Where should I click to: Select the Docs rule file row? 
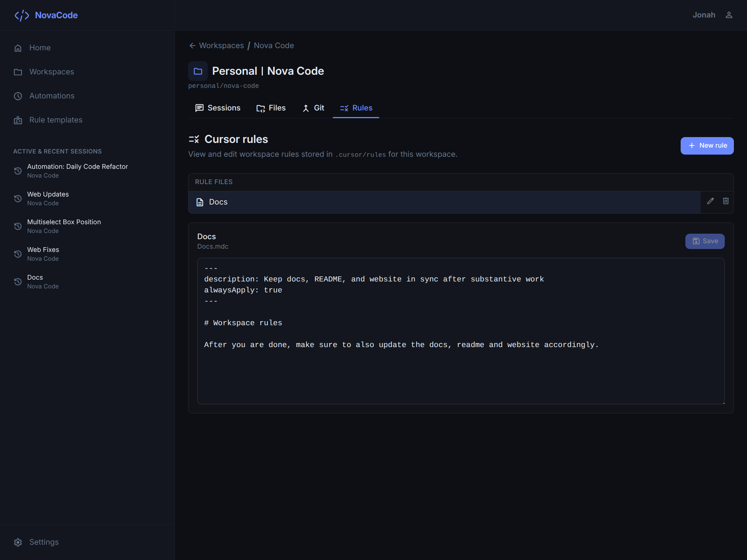[444, 202]
